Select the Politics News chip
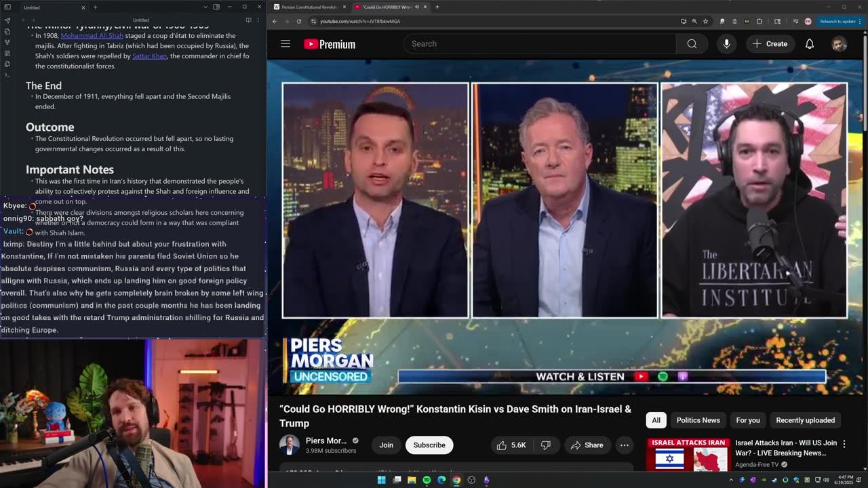This screenshot has height=488, width=868. (698, 420)
